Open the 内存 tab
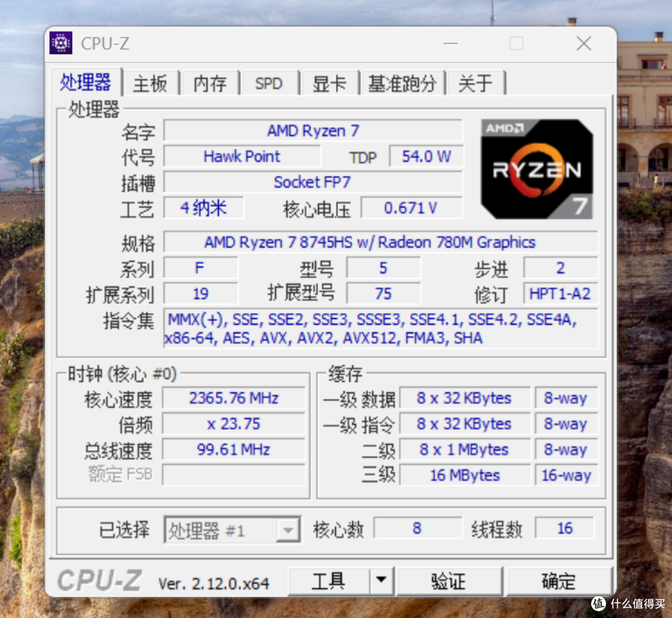 (210, 83)
